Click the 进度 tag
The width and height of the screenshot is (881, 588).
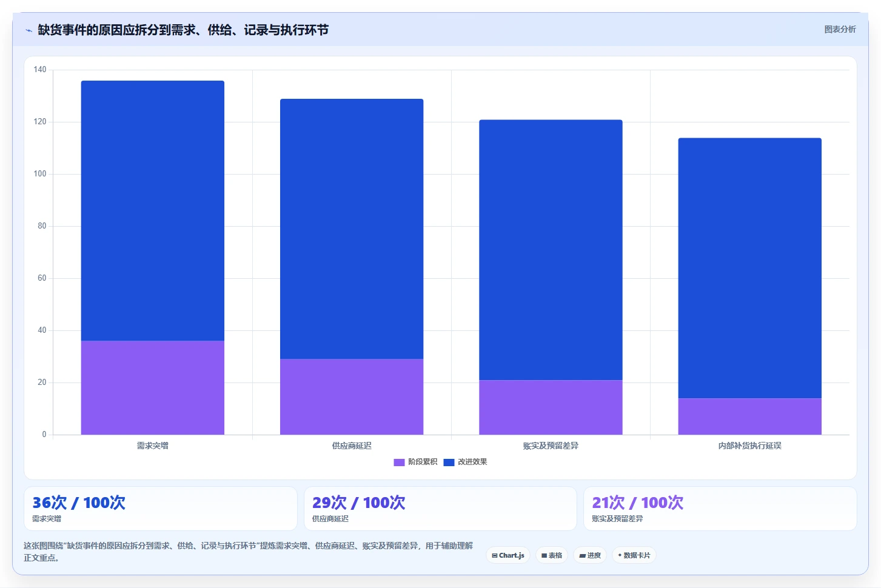point(590,555)
